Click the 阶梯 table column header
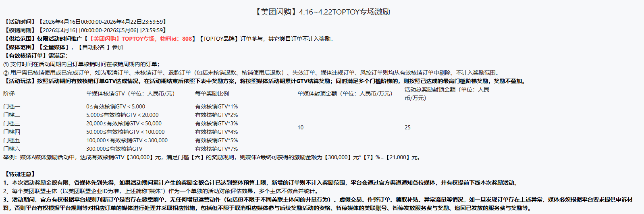This screenshot has width=644, height=214. [9, 93]
